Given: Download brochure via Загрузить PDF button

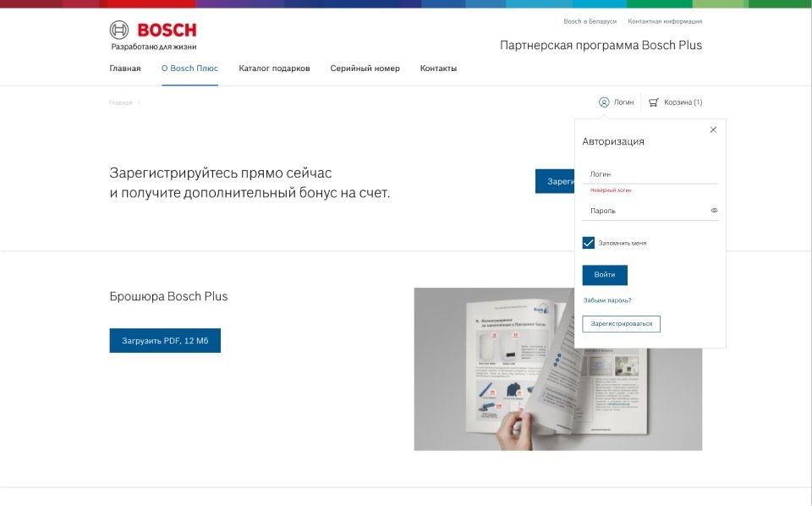Looking at the screenshot, I should pyautogui.click(x=165, y=340).
